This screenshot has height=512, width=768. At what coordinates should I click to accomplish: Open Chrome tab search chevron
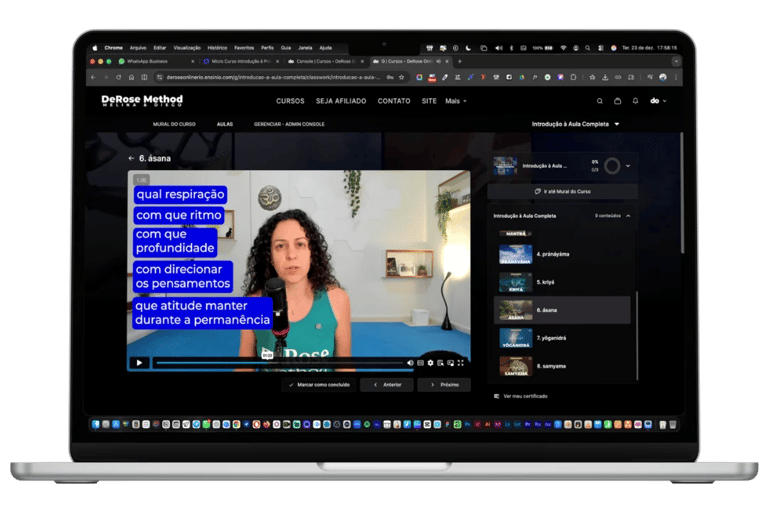coord(676,61)
